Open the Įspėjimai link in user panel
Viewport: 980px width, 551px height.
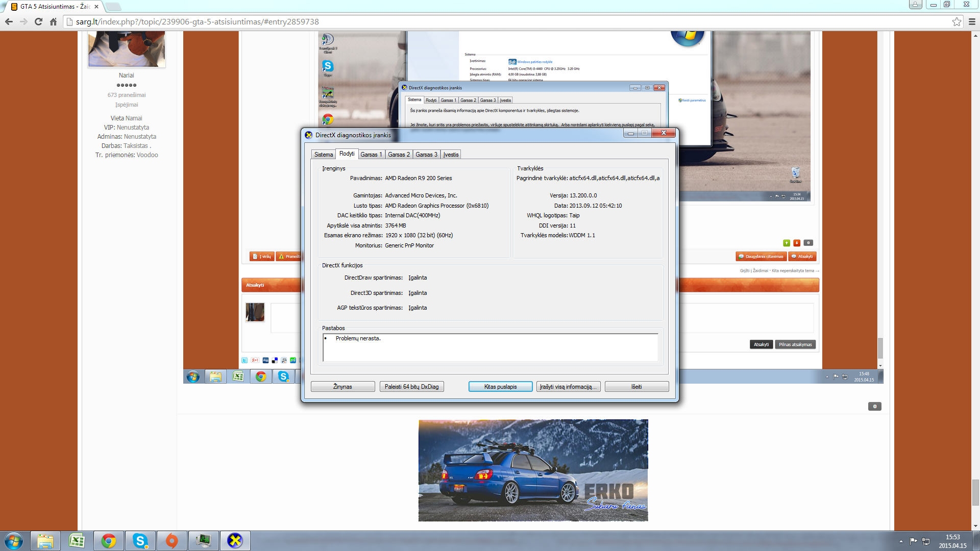127,105
